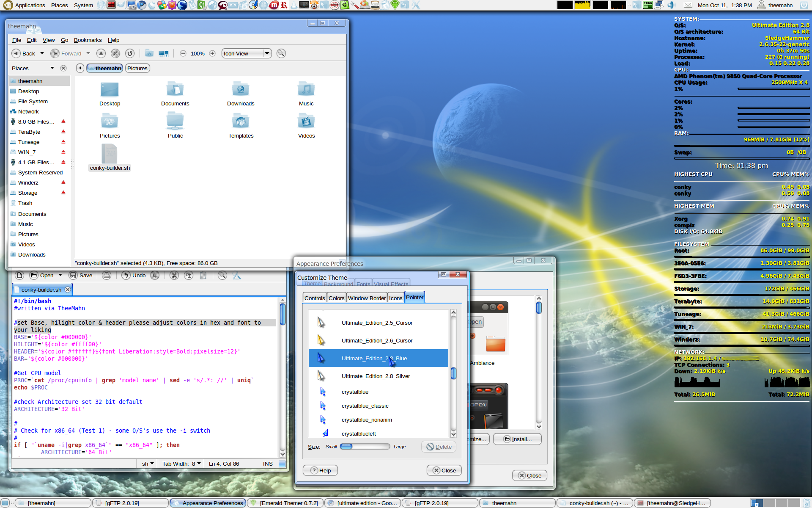Select the crystalblue_classic pointer theme
The height and width of the screenshot is (508, 812).
pos(365,406)
